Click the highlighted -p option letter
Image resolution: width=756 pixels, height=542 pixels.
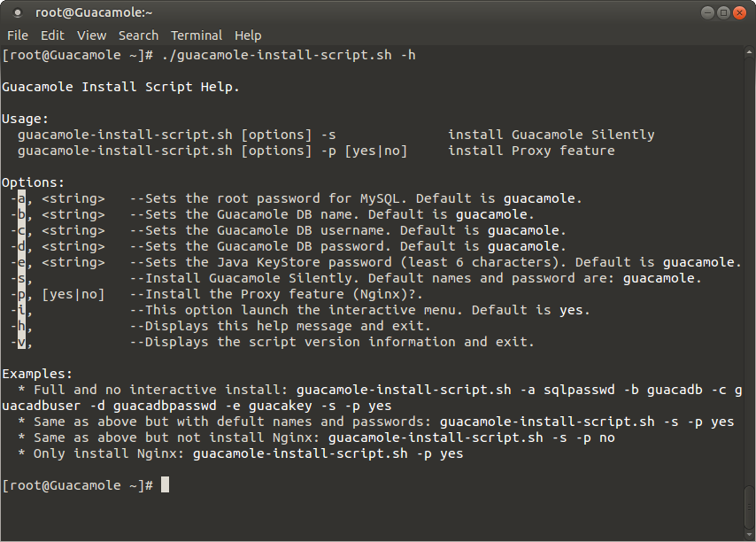click(x=22, y=294)
